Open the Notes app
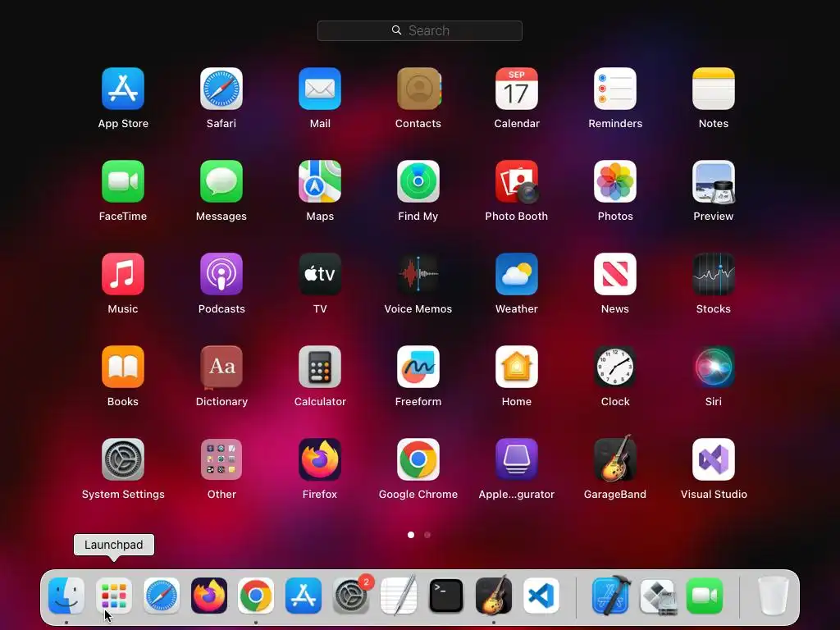Screen dimensions: 840x630 click(714, 89)
